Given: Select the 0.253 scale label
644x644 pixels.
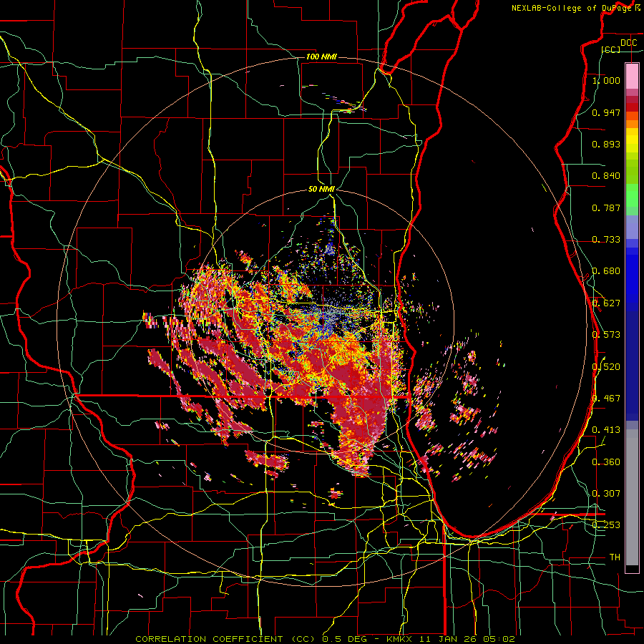Looking at the screenshot, I should 606,525.
